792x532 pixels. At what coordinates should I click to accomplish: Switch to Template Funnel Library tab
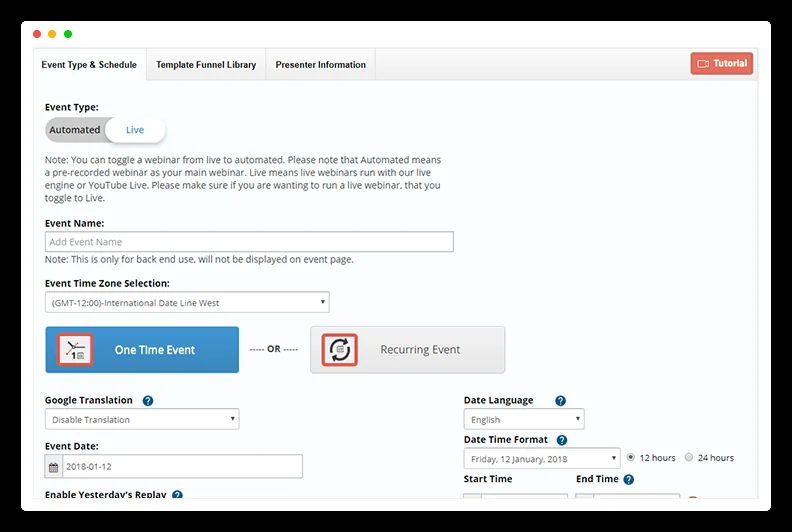point(206,65)
